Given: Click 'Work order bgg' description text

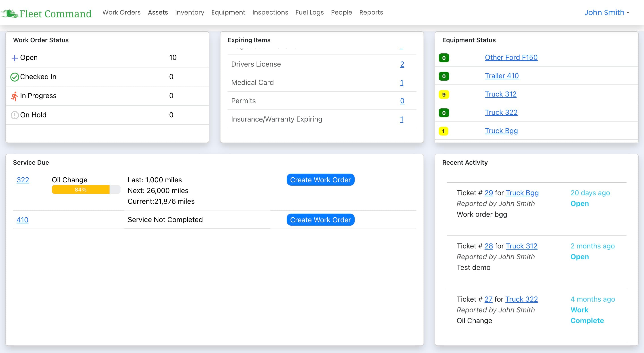Looking at the screenshot, I should 482,214.
